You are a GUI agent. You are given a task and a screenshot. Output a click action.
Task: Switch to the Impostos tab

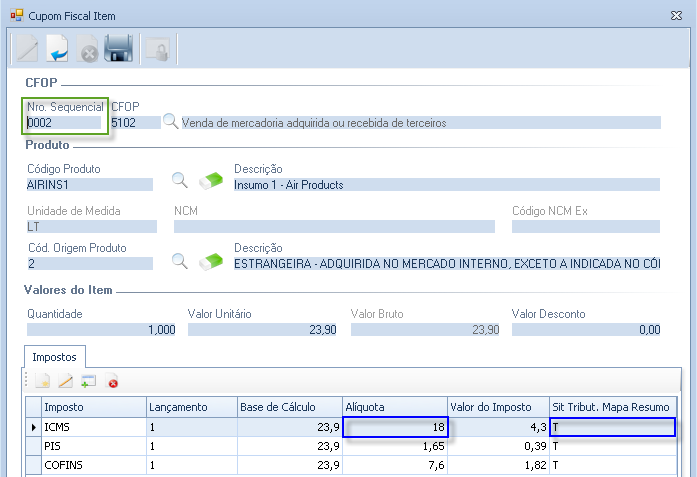tap(55, 355)
